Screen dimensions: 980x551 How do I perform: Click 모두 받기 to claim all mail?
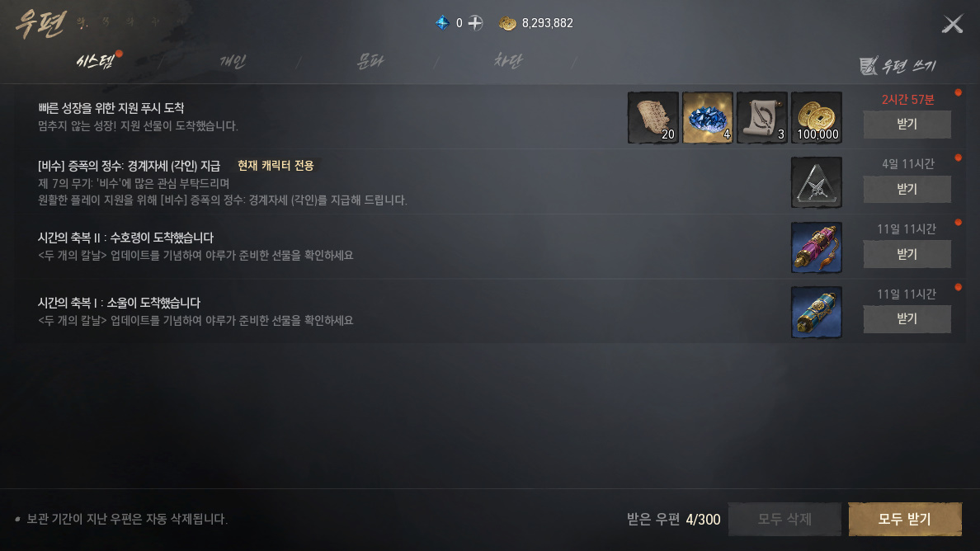pyautogui.click(x=904, y=519)
